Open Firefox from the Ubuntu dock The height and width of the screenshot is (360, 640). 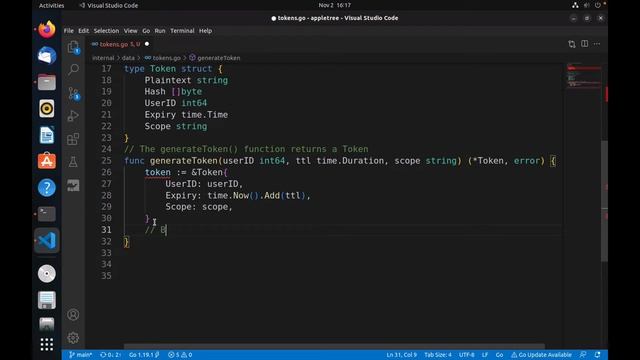click(x=47, y=30)
